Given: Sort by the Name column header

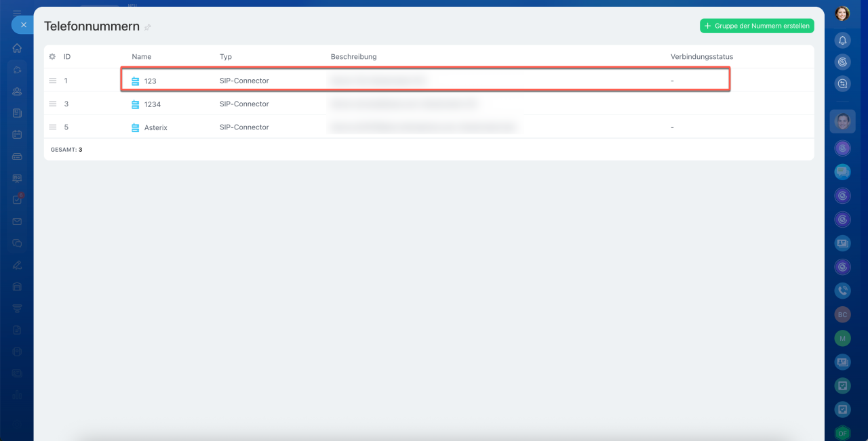Looking at the screenshot, I should [142, 57].
